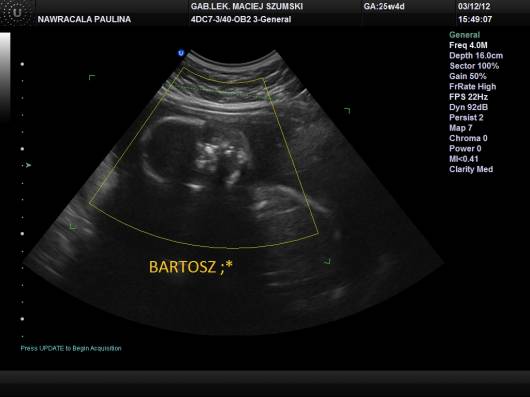Click the Depth 16.0cm setting
Screen dimensions: 530x397
476,56
